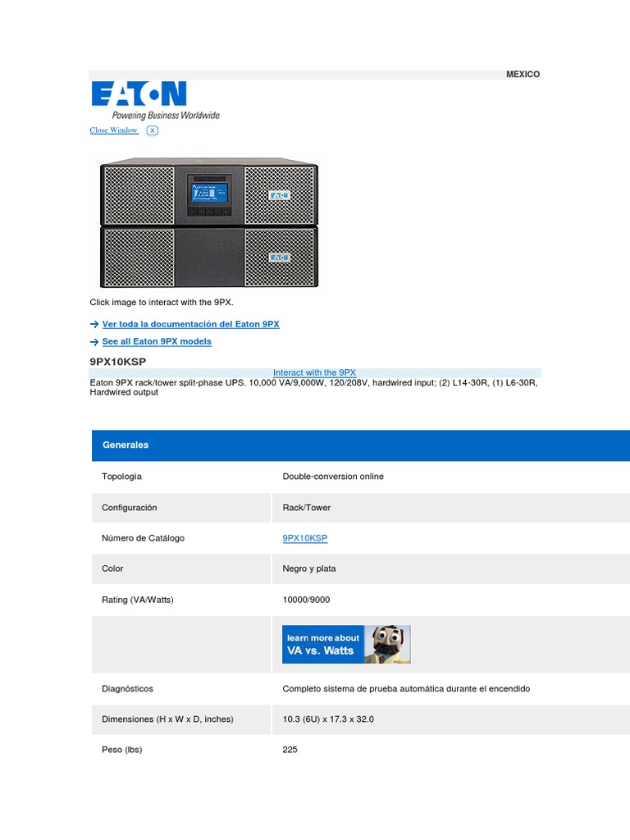Open the 9PX10KSP catalog number link

[305, 538]
